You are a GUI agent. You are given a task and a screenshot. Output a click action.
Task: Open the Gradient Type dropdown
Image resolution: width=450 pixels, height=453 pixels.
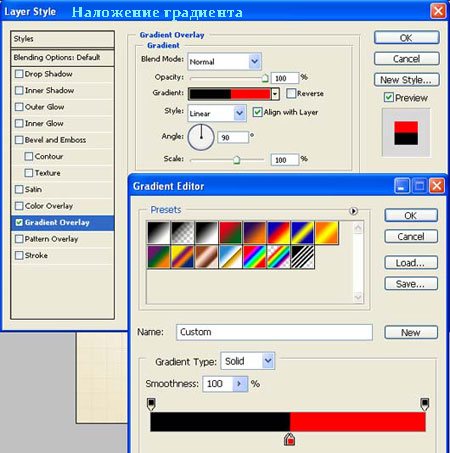(x=248, y=361)
